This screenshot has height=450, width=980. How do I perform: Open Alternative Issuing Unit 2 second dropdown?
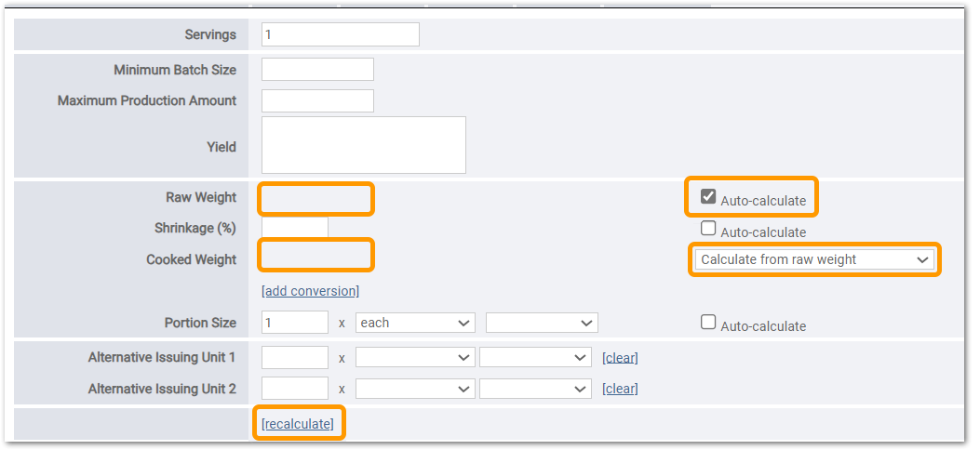pos(536,389)
